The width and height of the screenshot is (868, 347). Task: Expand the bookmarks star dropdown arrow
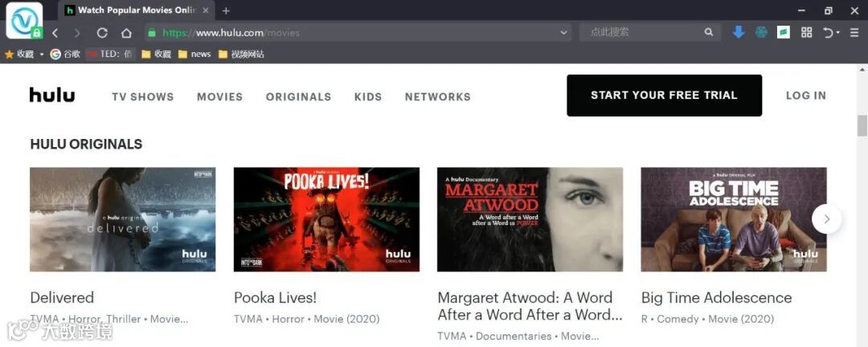tap(42, 55)
